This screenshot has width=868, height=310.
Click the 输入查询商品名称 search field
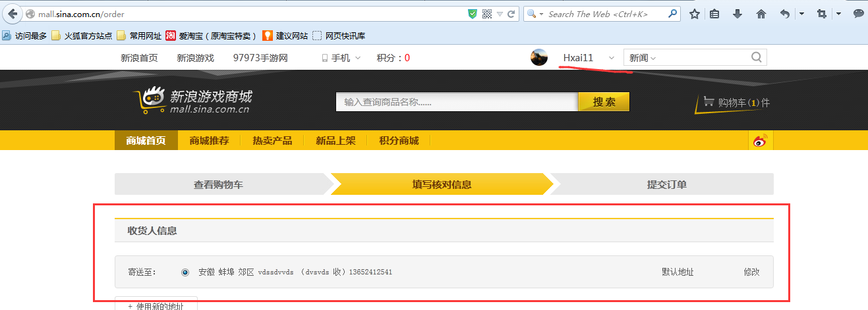tap(457, 102)
